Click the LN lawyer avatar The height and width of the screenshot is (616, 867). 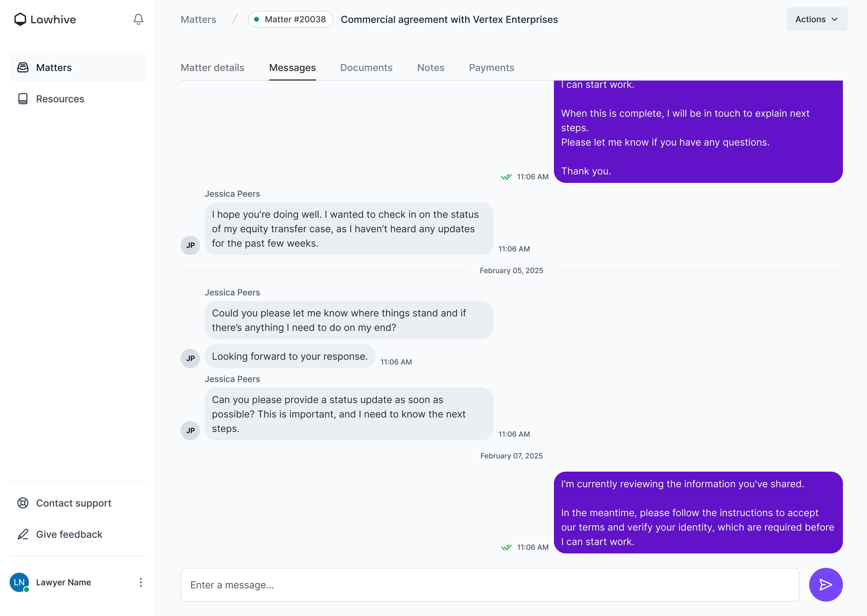pos(19,582)
